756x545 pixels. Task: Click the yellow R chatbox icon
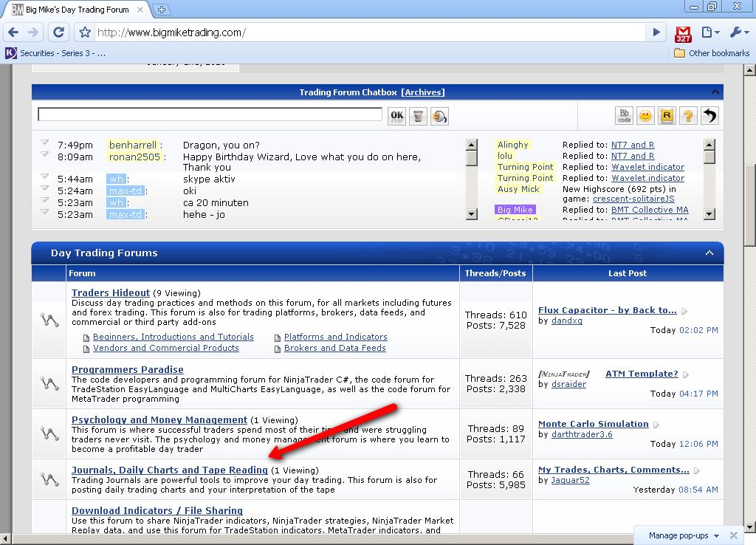(667, 116)
